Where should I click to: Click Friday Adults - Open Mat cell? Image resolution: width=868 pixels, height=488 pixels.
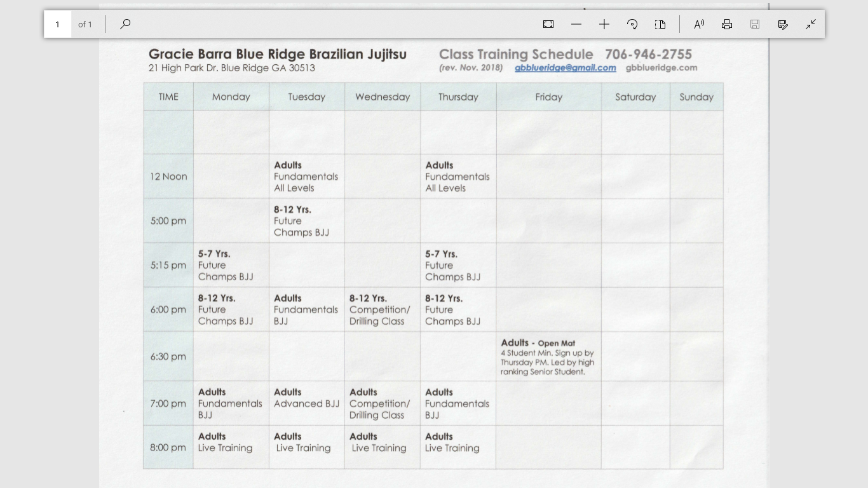[x=549, y=356]
